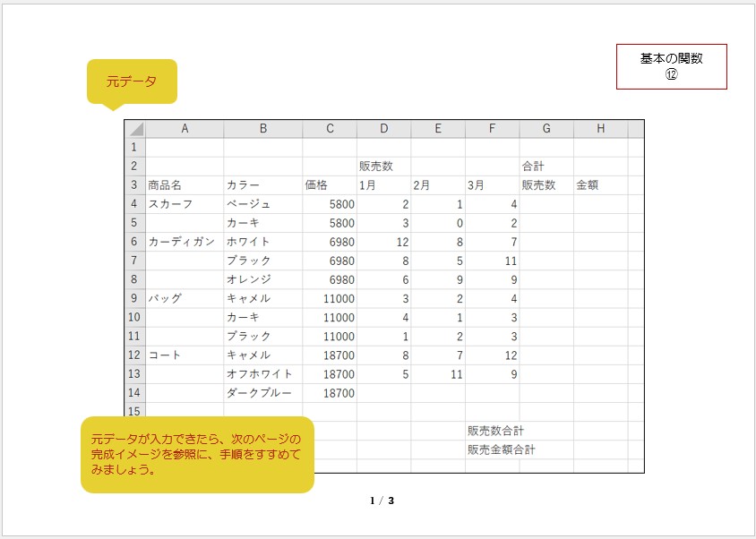Click the 販売金額合計 label cell

coord(502,449)
